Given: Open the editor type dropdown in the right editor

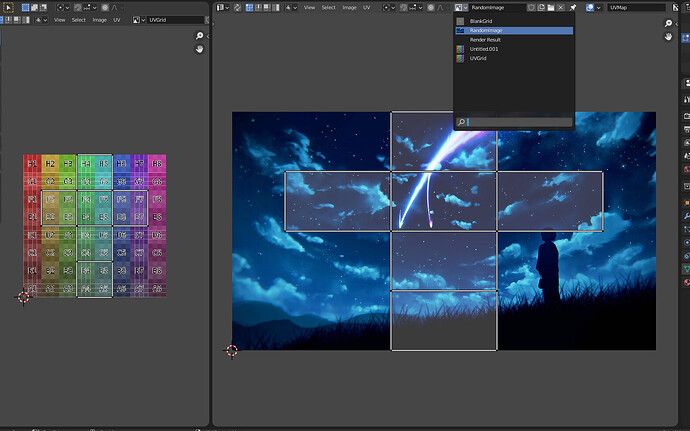Looking at the screenshot, I should click(x=224, y=7).
